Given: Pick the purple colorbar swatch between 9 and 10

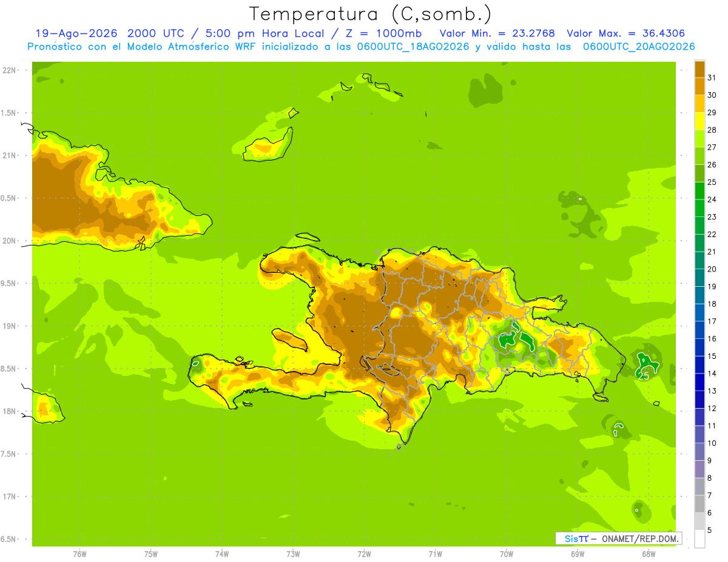Looking at the screenshot, I should (699, 452).
